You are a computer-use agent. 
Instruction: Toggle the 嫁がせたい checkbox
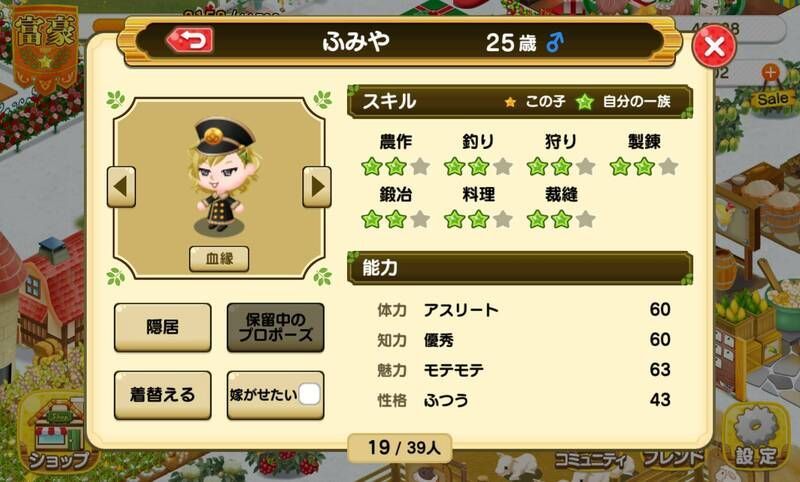309,394
